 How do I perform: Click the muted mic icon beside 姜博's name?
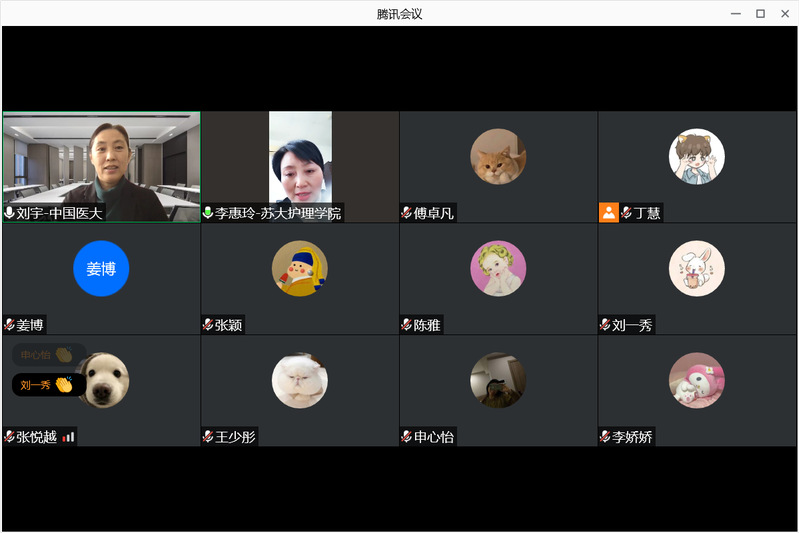(x=9, y=325)
